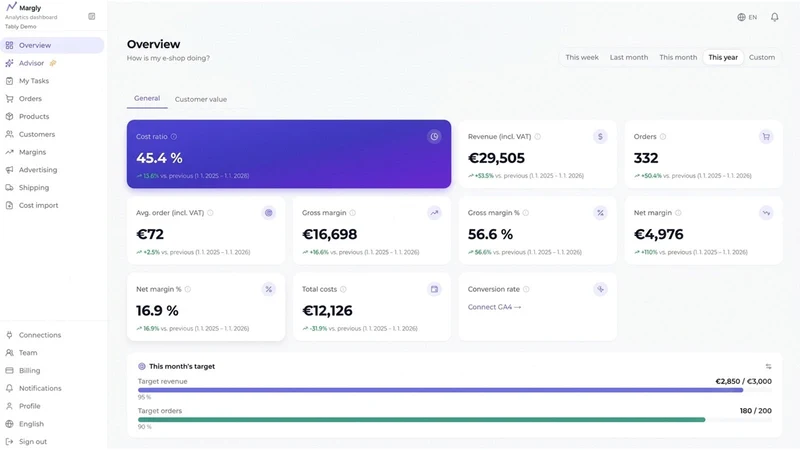800x450 pixels.
Task: Change language via globe EN selector
Action: [x=747, y=17]
